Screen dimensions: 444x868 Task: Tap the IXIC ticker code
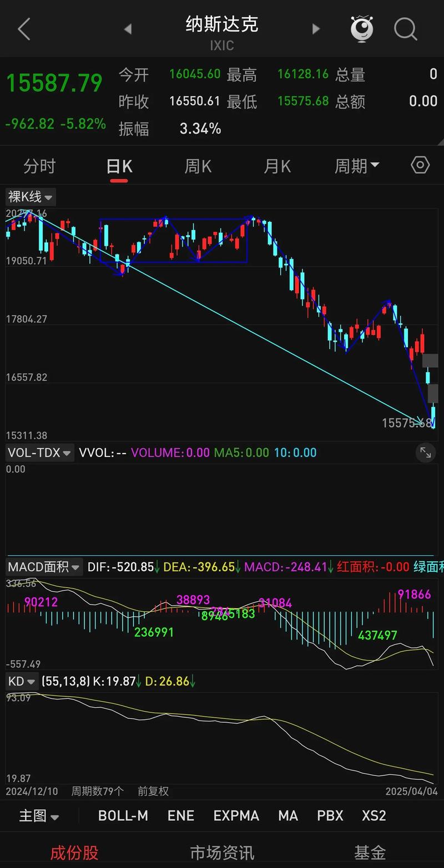(222, 45)
